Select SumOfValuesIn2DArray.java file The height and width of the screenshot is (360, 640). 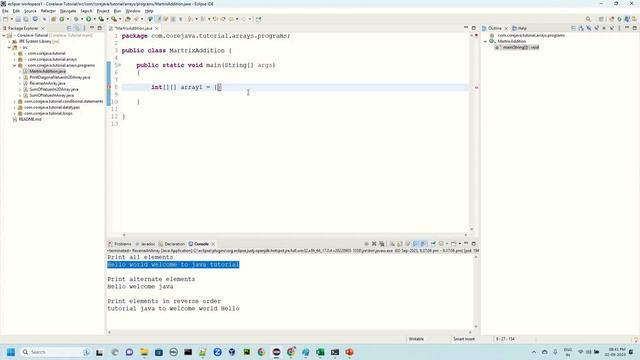[x=54, y=89]
